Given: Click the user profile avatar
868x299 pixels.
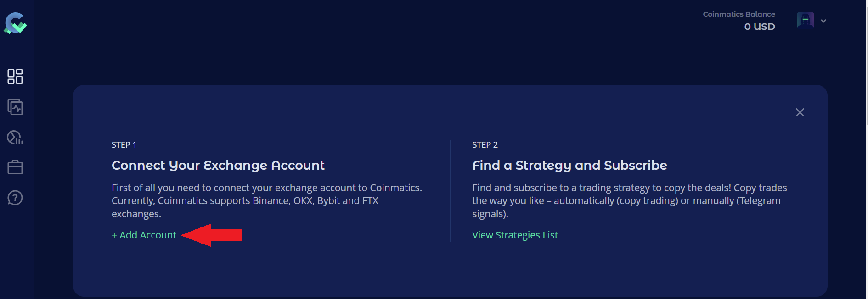Looking at the screenshot, I should click(x=805, y=21).
